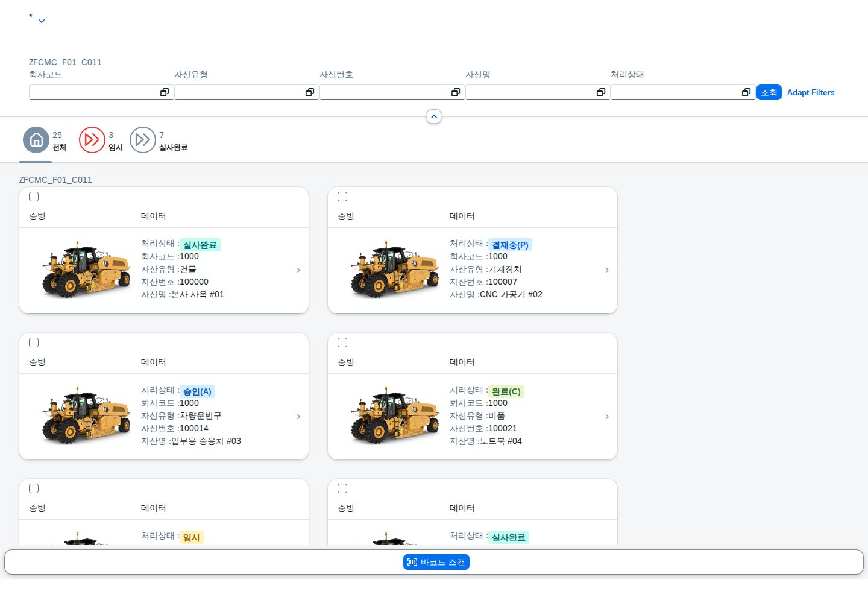Open asset image for 본사 사옥 #01
The height and width of the screenshot is (603, 868).
pos(86,270)
